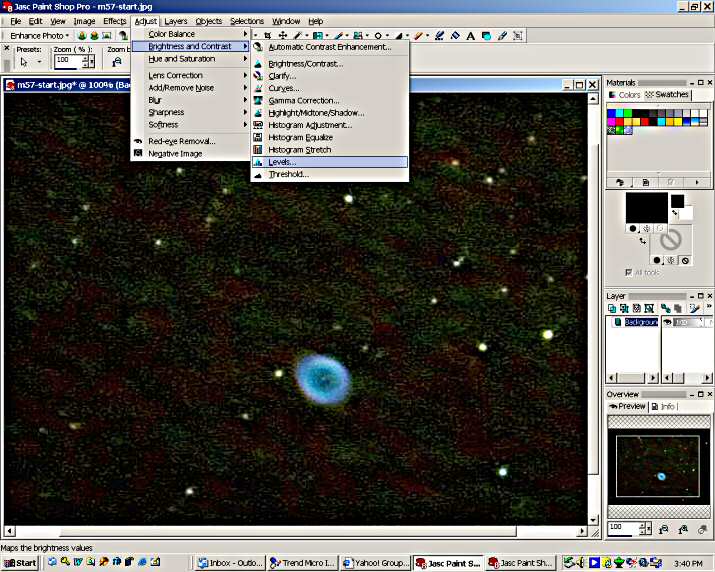Click the Overview preview thumbnail
This screenshot has height=572, width=715.
(658, 466)
